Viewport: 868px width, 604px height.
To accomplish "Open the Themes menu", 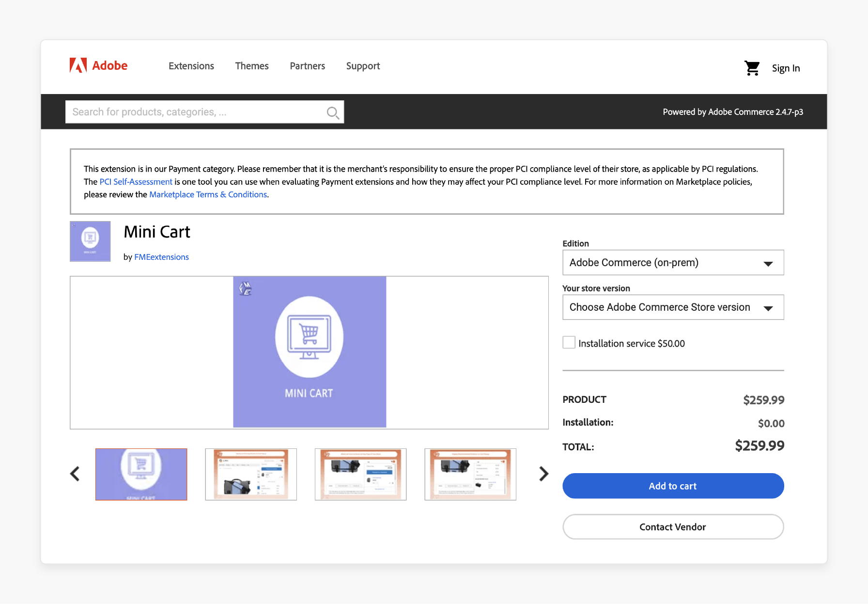I will point(251,66).
